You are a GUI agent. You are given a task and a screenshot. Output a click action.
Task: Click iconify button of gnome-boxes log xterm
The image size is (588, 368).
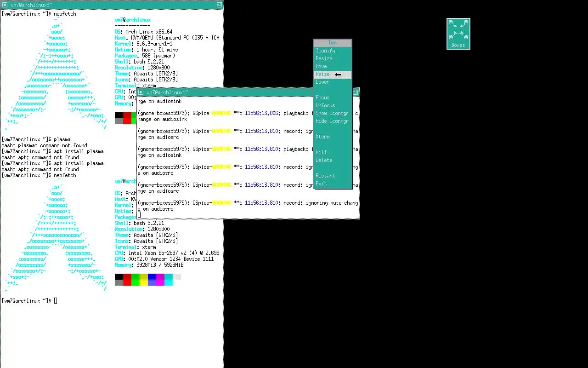pyautogui.click(x=141, y=92)
